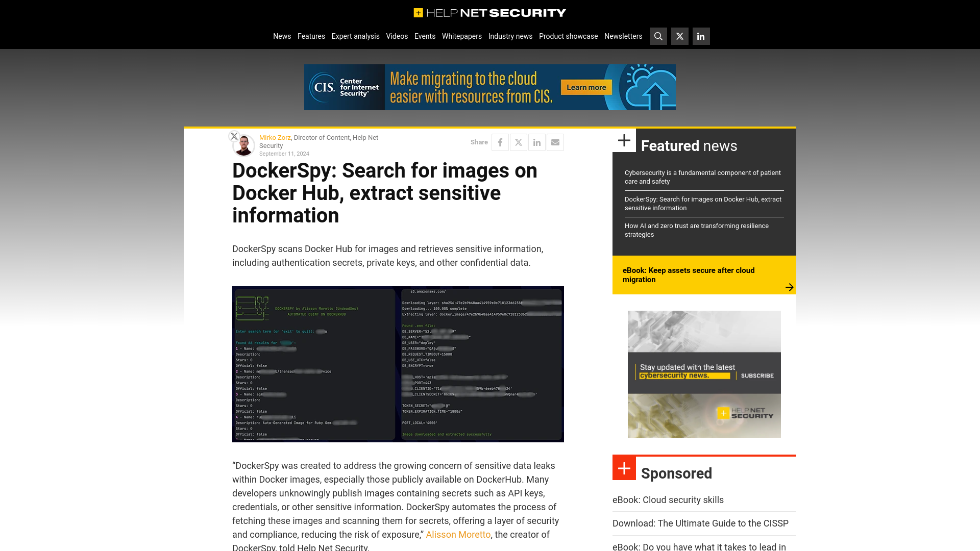Click the author's X badge on avatar
980x551 pixels.
[x=234, y=136]
